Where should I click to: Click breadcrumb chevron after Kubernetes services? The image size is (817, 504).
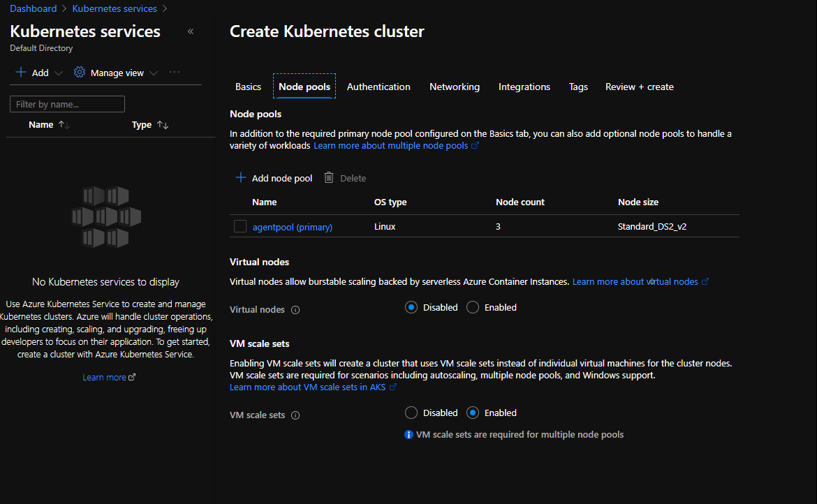tap(165, 9)
